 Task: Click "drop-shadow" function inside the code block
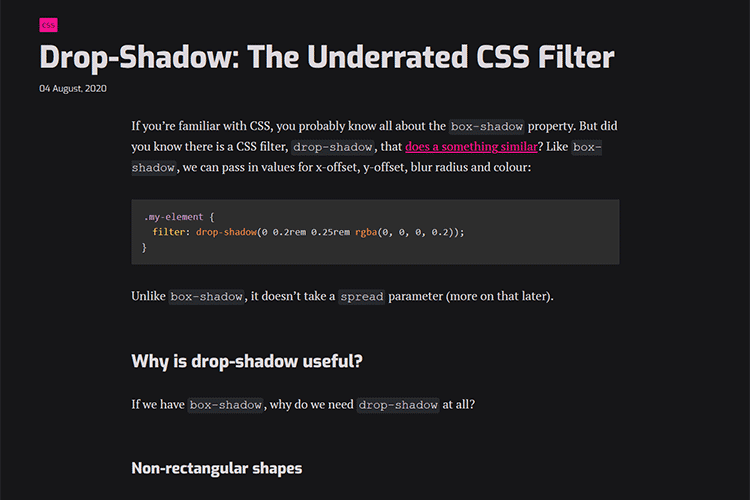(x=225, y=231)
